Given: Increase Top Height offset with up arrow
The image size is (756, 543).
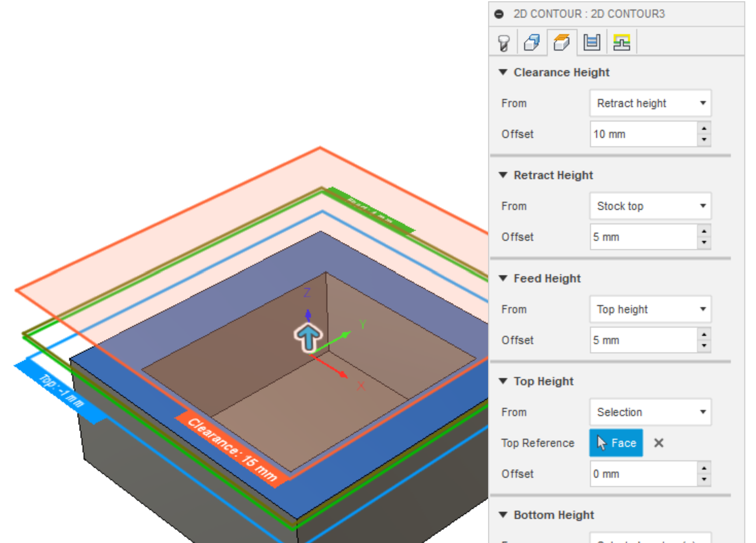Looking at the screenshot, I should 704,468.
